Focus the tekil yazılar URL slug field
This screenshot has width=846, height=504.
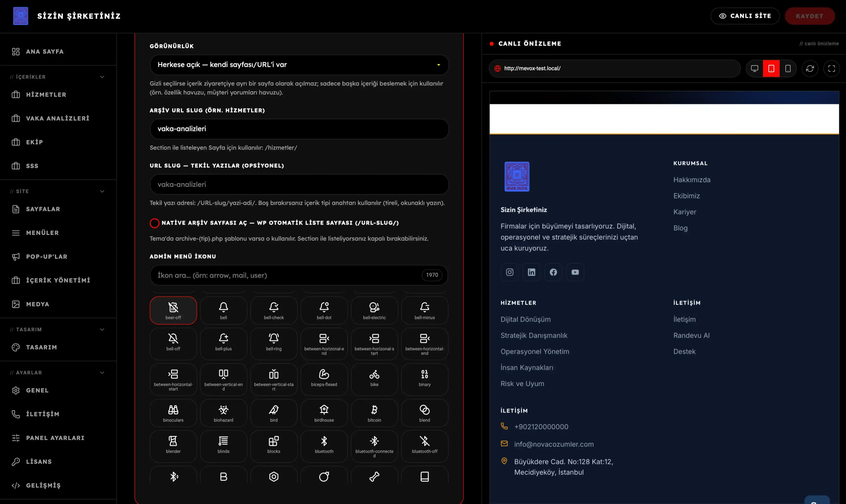[x=299, y=184]
